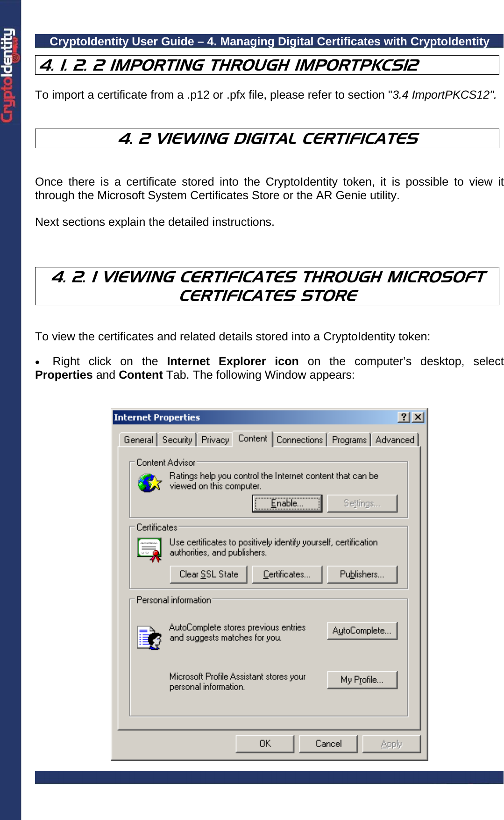This screenshot has height=820, width=504.
Task: Click text 'Next sections explain the detailed instructions.'
Action: coord(155,222)
